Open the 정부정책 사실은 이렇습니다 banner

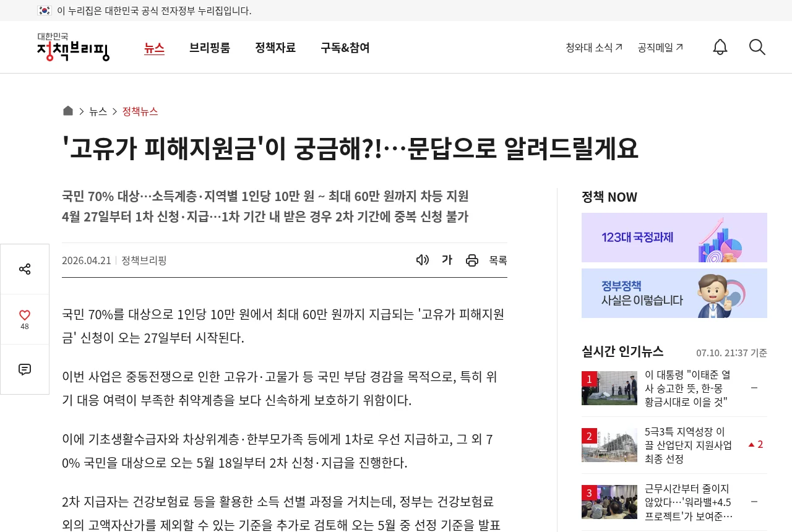coord(674,293)
